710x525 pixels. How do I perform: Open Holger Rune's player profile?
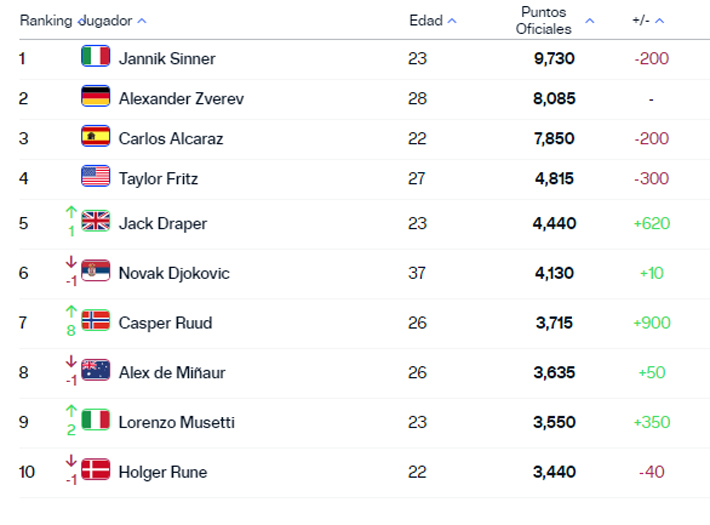pos(162,471)
